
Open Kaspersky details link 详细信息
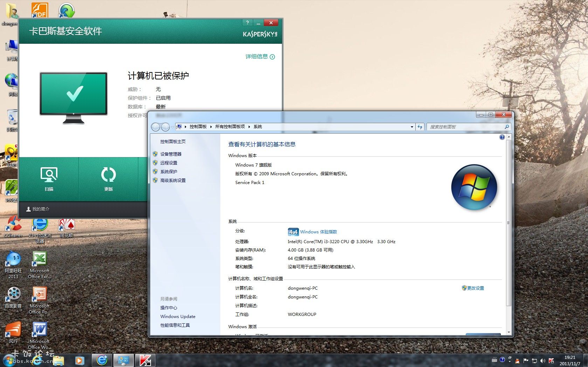pyautogui.click(x=260, y=56)
